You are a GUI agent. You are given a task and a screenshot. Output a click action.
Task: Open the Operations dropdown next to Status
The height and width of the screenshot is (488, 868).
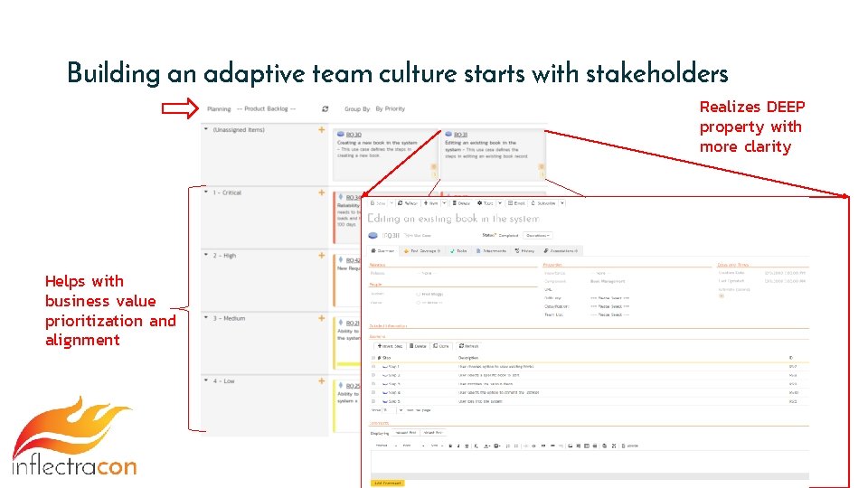(537, 235)
